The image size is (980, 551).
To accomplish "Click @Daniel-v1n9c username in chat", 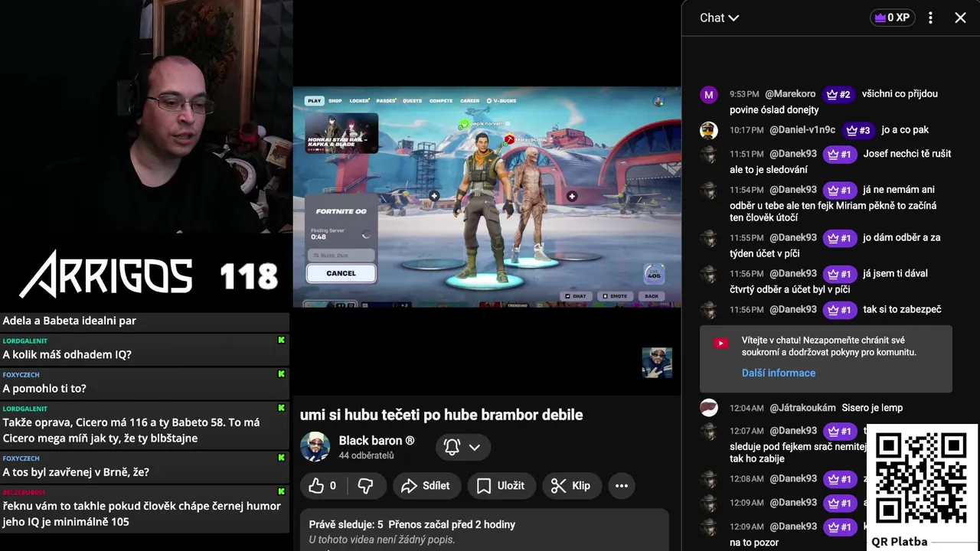I will tap(802, 130).
